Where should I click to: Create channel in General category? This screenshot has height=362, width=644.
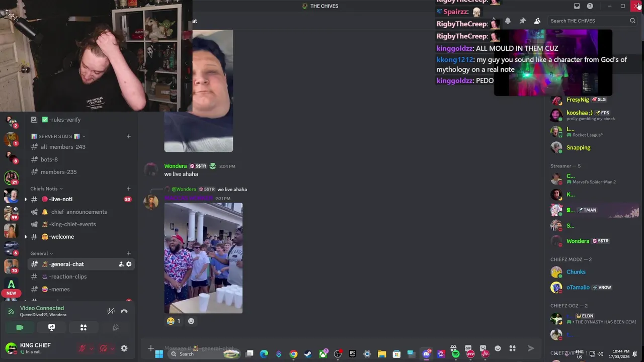coord(128,253)
